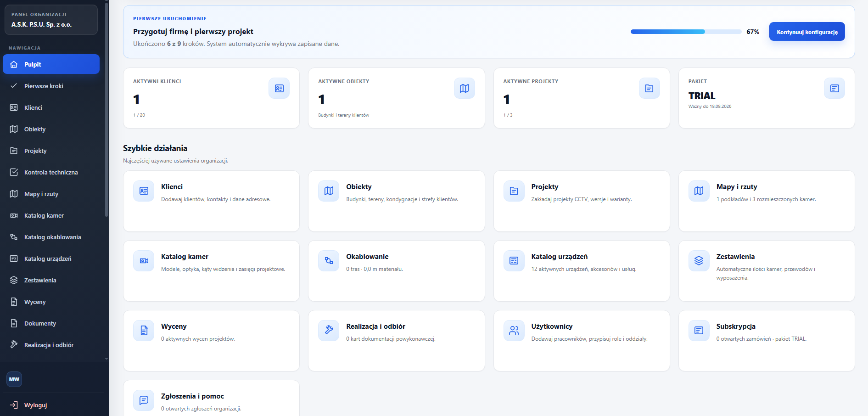This screenshot has width=868, height=416.
Task: Click the setup progress bar at 67%
Action: [686, 32]
